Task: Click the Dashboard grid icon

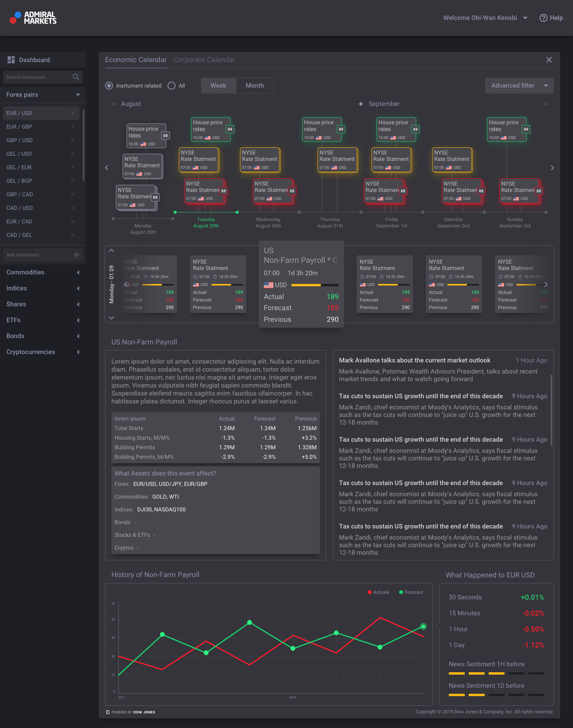Action: point(11,60)
